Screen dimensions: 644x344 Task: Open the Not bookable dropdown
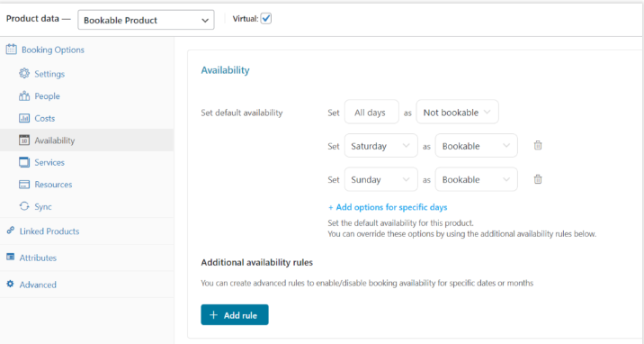[457, 113]
